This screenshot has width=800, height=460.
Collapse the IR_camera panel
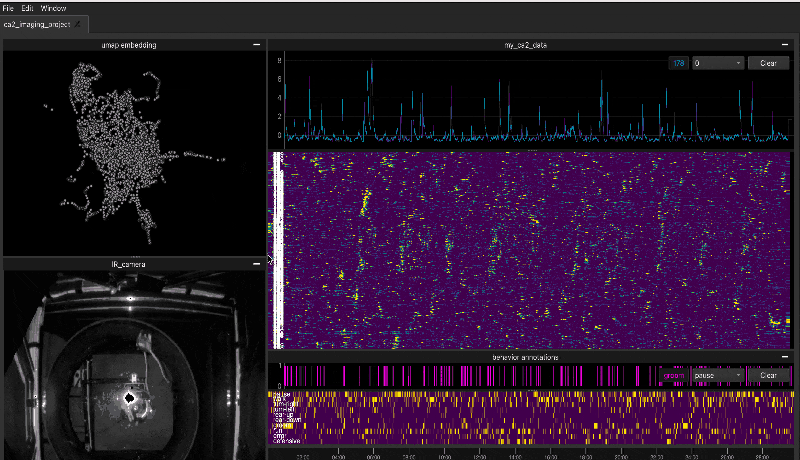tap(257, 264)
